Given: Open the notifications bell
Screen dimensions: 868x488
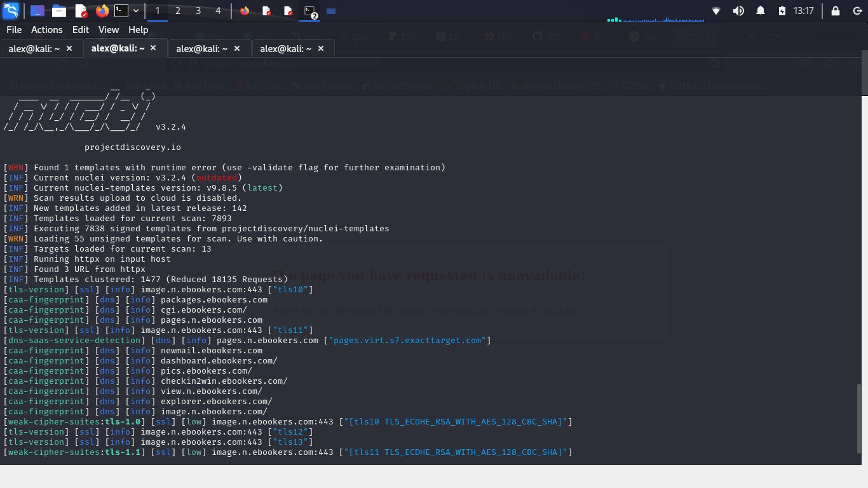Looking at the screenshot, I should 761,11.
